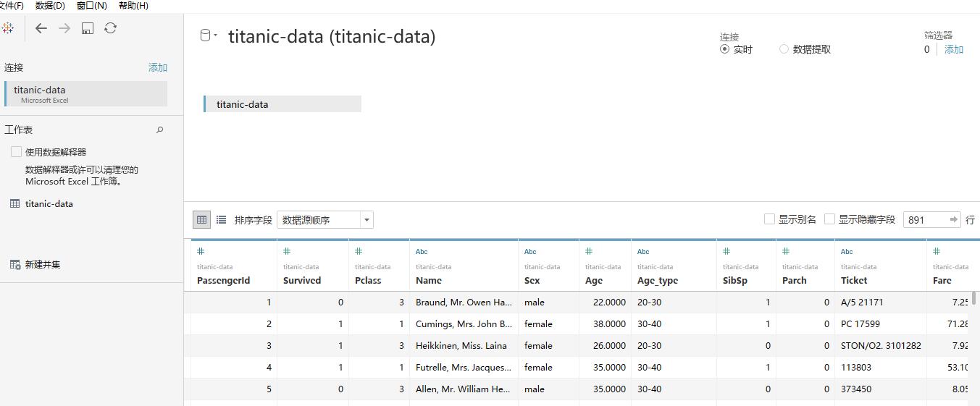Click the Survived column header
The width and height of the screenshot is (980, 406).
tap(302, 280)
